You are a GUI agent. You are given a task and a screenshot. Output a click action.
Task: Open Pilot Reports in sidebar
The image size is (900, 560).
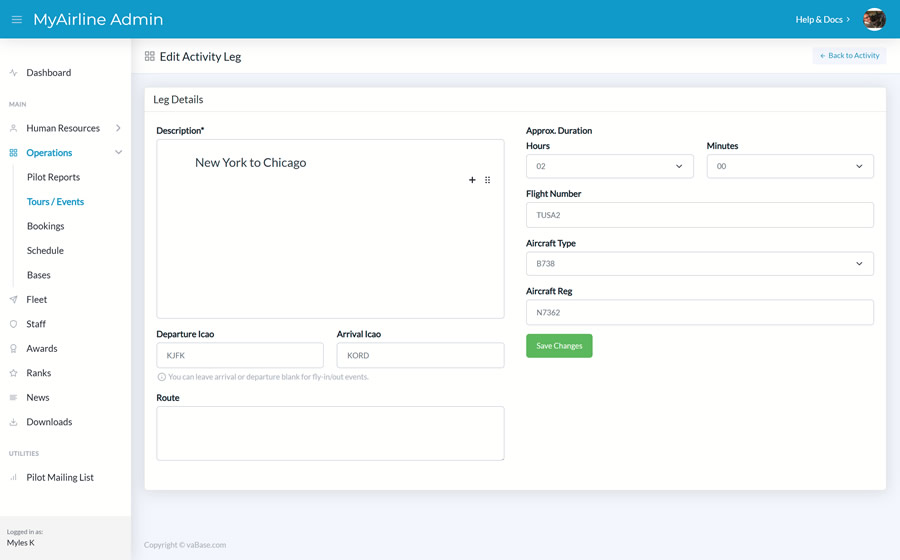point(53,177)
